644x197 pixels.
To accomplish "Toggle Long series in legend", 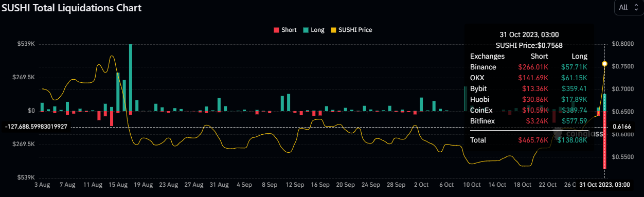I will [x=313, y=30].
